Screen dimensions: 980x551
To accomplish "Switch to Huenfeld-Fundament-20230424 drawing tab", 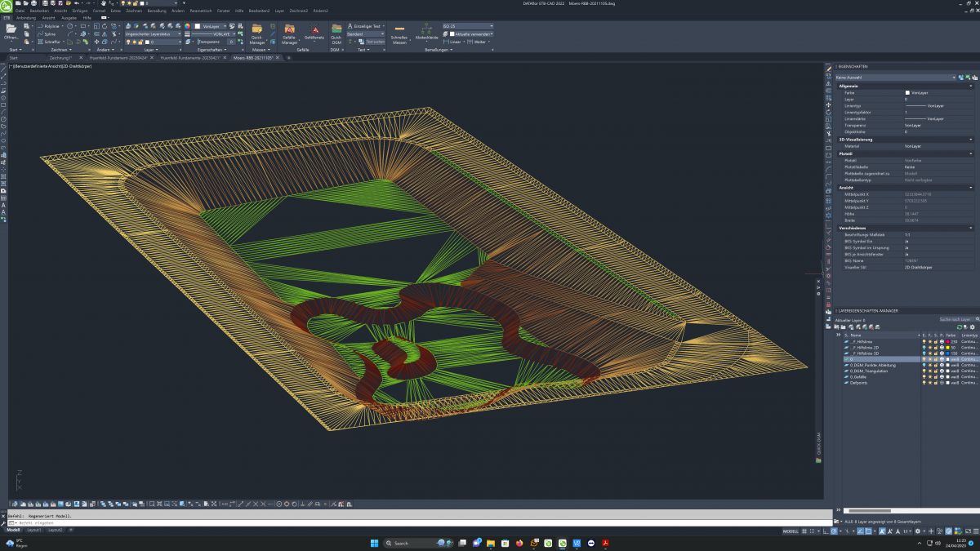I will [x=118, y=58].
